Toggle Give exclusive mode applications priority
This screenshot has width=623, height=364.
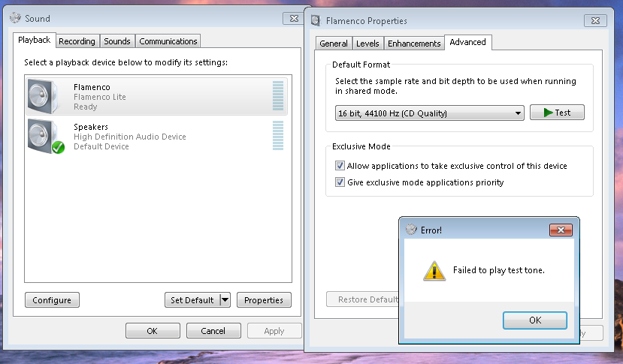[340, 182]
